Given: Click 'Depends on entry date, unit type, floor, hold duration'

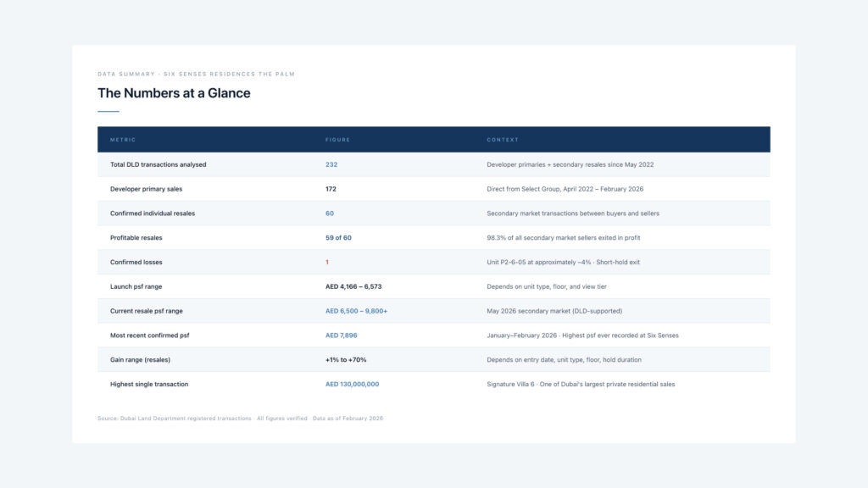Looking at the screenshot, I should [564, 359].
